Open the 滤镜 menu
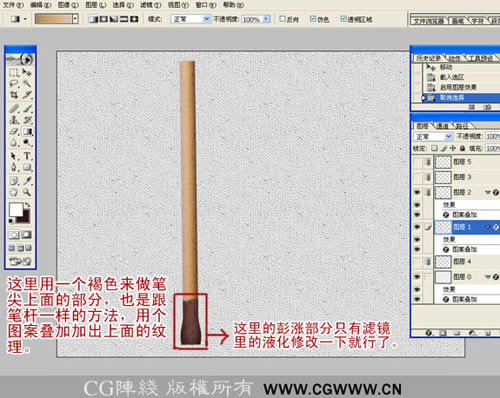 pyautogui.click(x=150, y=5)
